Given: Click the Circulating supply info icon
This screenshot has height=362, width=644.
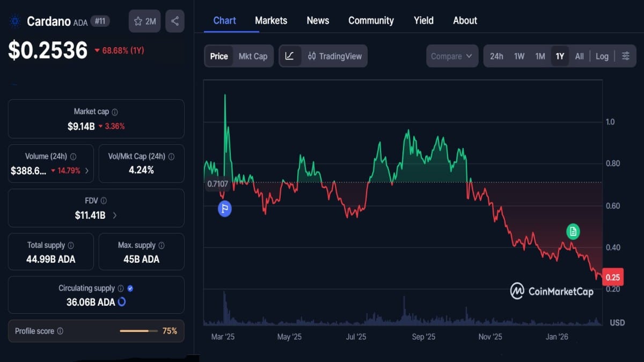Looking at the screenshot, I should tap(121, 289).
